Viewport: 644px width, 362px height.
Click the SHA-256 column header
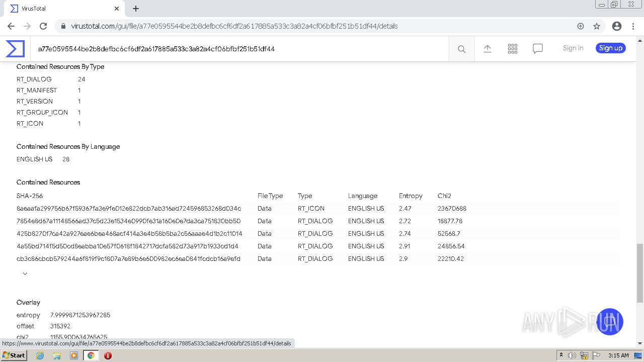point(30,196)
